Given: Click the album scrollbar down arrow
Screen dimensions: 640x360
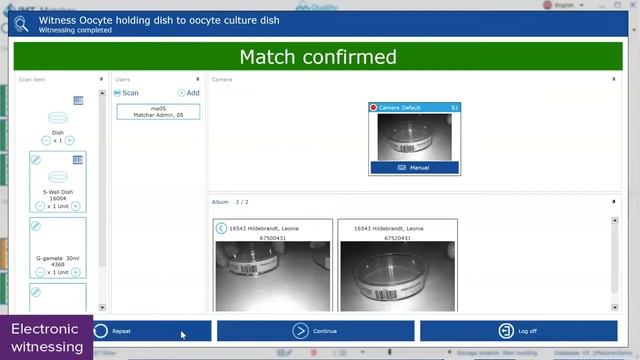Looking at the screenshot, I should click(615, 307).
